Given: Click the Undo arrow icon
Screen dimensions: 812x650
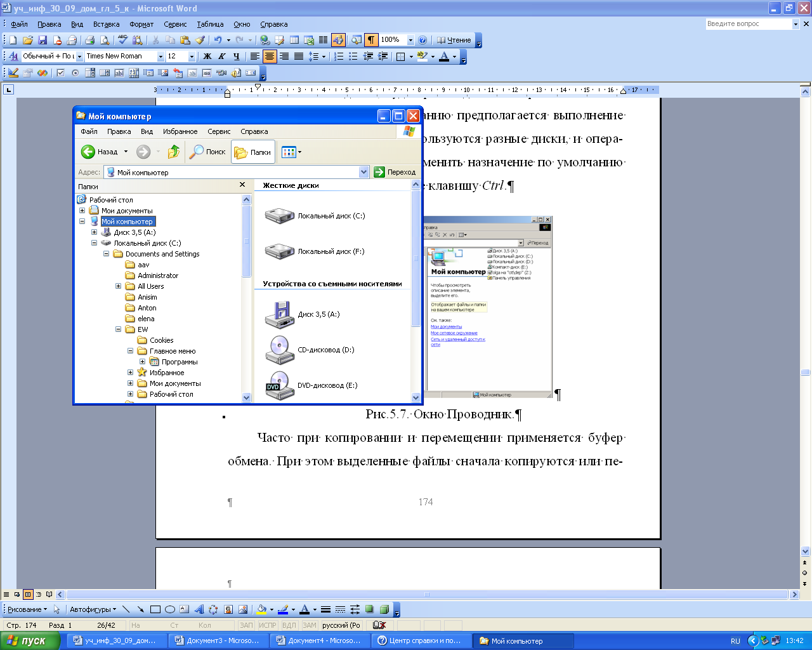Looking at the screenshot, I should 218,40.
